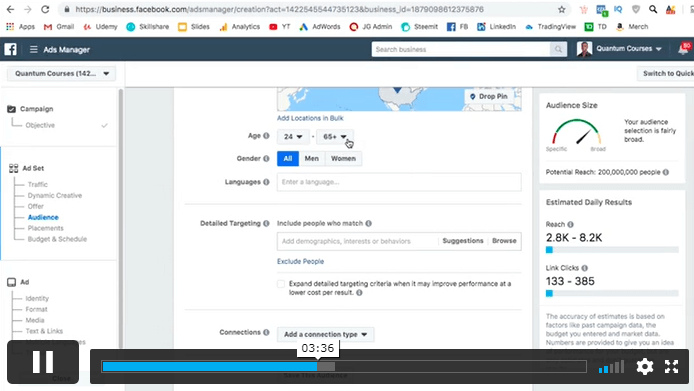Click the browser forward arrow
Viewport: 694px width, 391px height.
(27, 9)
